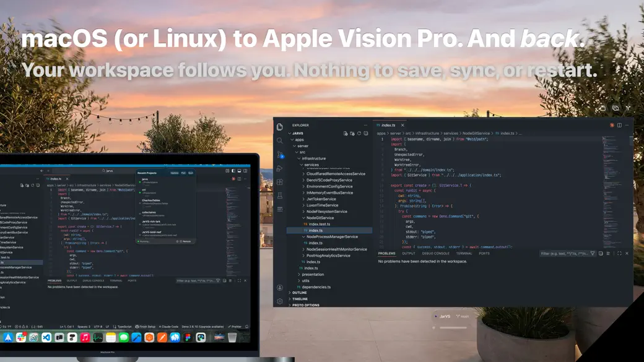Open Manage gear in Vision Pro activity bar

click(280, 301)
